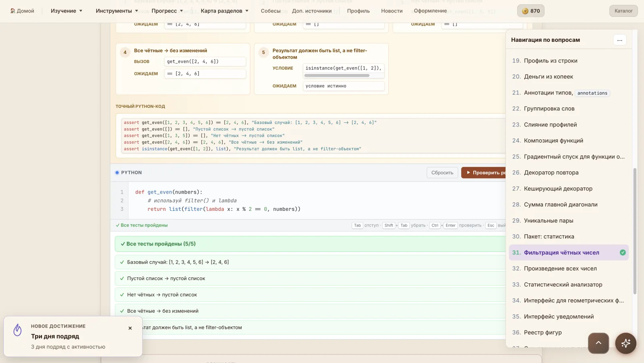Select question 31 Фильтрация чётных чисел

coord(568,252)
